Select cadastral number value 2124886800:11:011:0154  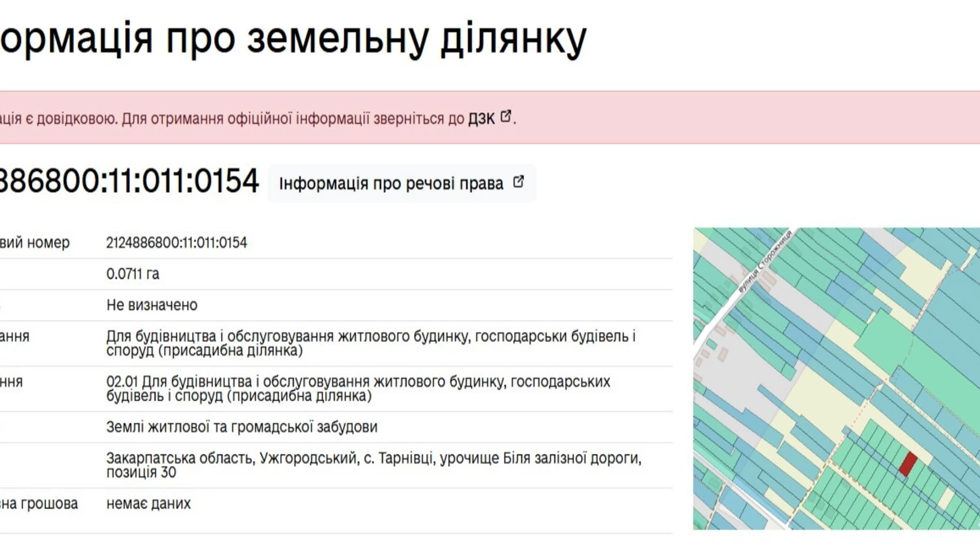point(176,243)
